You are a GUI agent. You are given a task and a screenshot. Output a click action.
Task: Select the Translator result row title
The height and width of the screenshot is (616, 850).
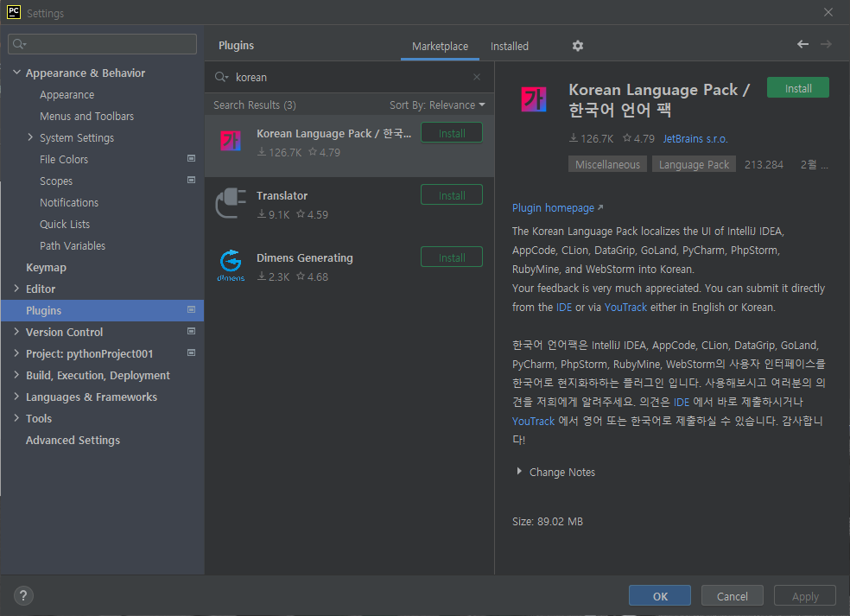[x=282, y=196]
